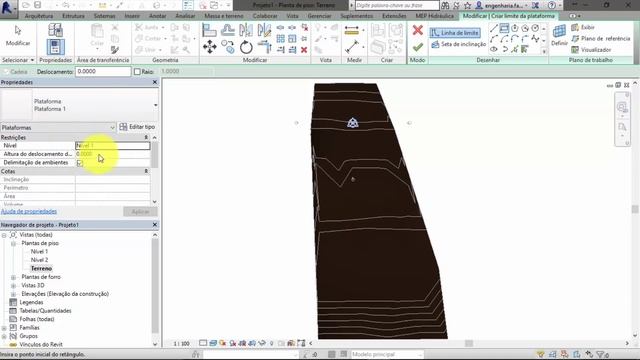Click the Ajuda de propriedades link
Image resolution: width=640 pixels, height=360 pixels.
[x=29, y=211]
